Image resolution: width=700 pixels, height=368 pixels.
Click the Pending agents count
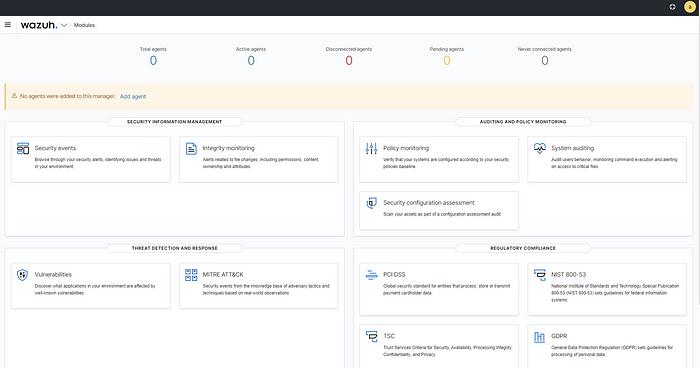pyautogui.click(x=446, y=61)
